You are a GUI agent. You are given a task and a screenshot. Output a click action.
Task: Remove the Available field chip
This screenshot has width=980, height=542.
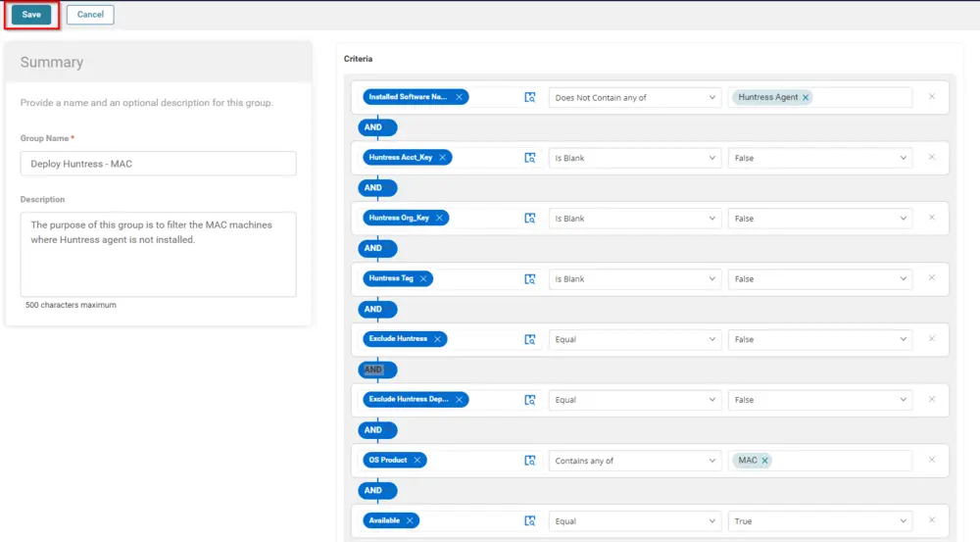pos(410,520)
